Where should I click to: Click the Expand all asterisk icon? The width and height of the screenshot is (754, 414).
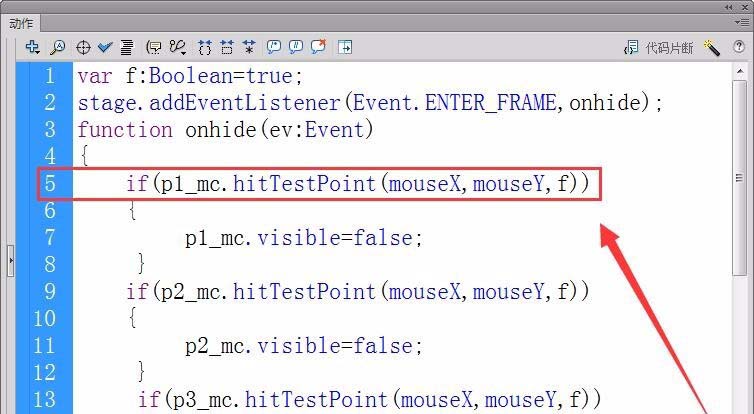(x=249, y=47)
